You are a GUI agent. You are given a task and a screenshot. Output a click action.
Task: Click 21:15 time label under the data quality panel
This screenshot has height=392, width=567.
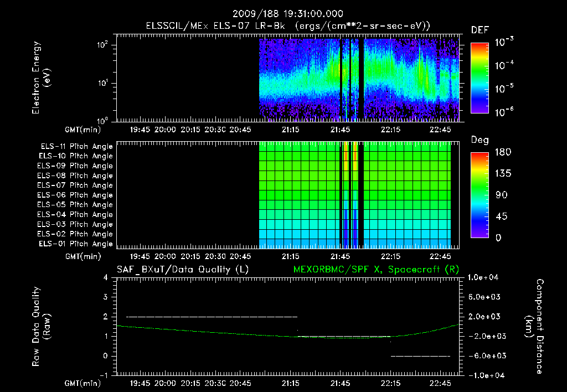290,383
